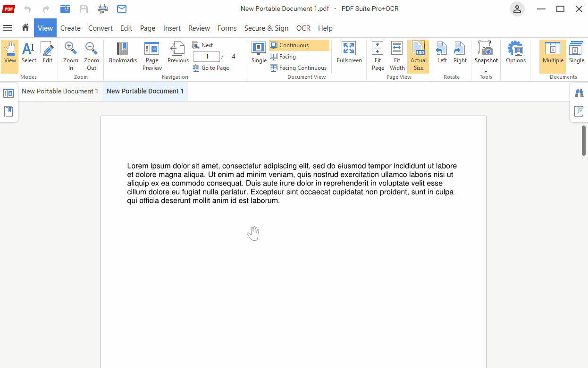Switch to first New Portable Document 1 tab
This screenshot has width=588, height=368.
coord(60,91)
